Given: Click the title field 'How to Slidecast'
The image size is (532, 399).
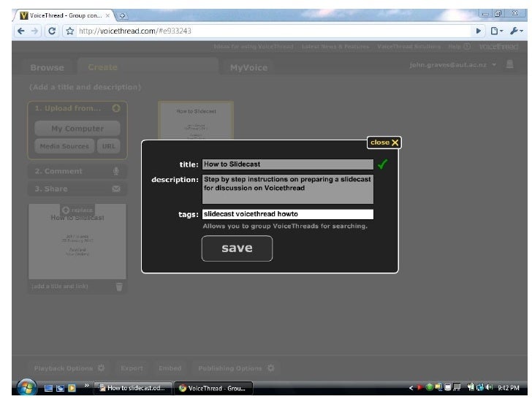Looking at the screenshot, I should tap(288, 164).
